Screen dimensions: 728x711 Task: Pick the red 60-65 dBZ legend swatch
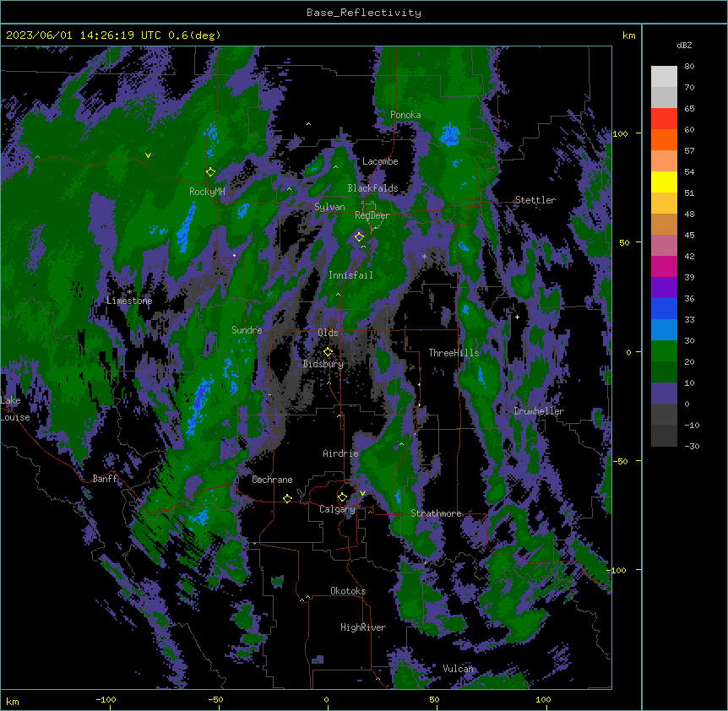(x=664, y=118)
